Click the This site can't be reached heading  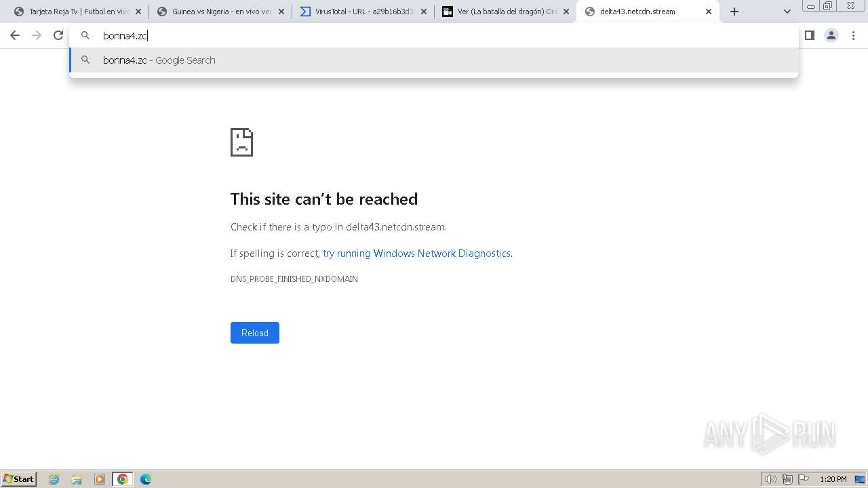[x=324, y=199]
